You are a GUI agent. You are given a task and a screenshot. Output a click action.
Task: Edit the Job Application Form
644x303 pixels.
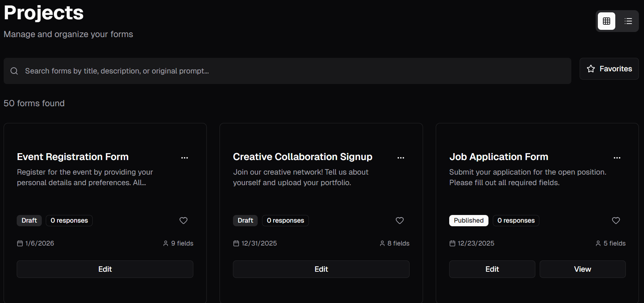492,269
